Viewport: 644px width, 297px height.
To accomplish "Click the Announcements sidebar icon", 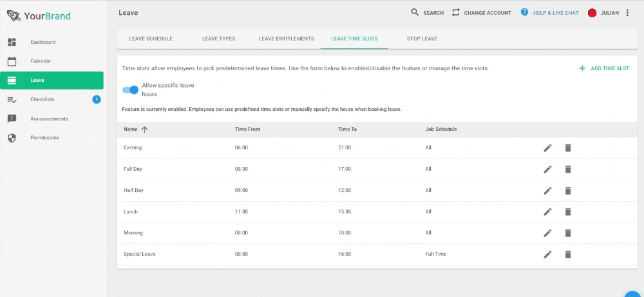I will tap(12, 119).
